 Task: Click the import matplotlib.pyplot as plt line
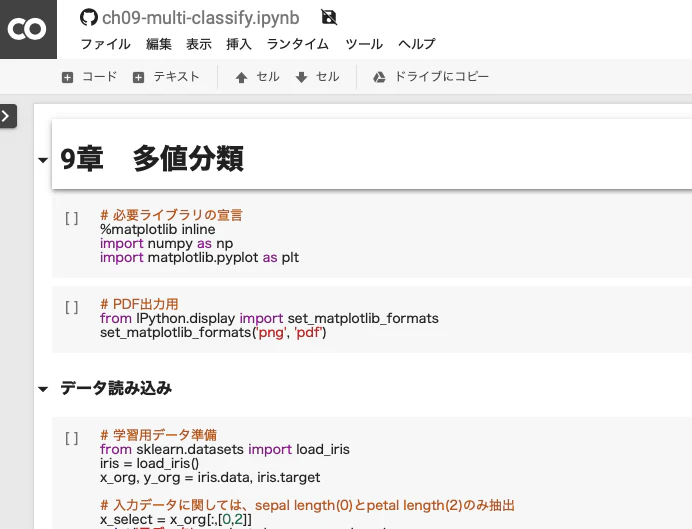(199, 258)
